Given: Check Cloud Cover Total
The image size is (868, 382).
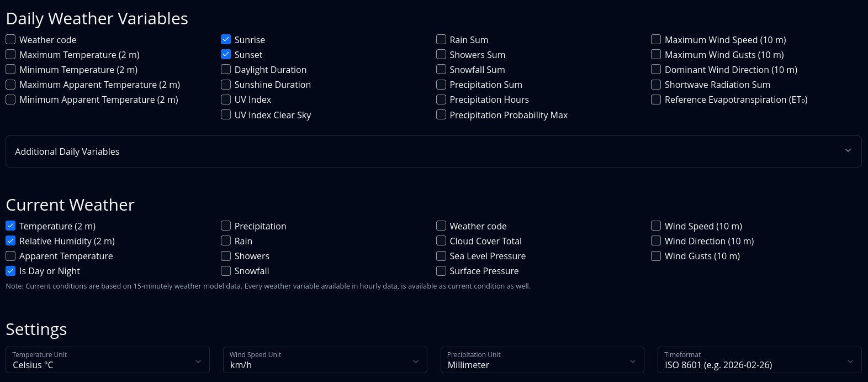Looking at the screenshot, I should 441,240.
